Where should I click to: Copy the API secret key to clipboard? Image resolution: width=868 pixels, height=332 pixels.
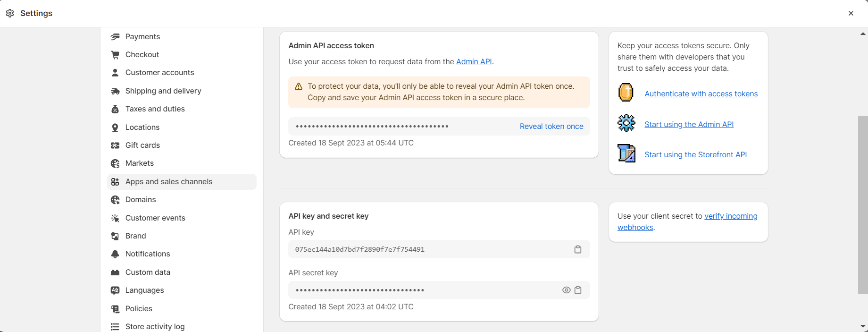click(x=578, y=290)
